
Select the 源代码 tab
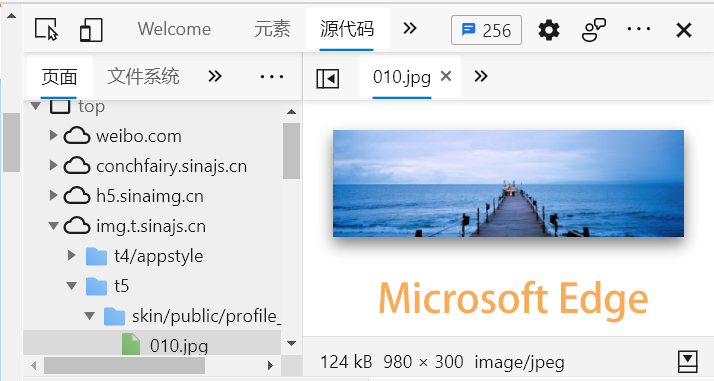[x=347, y=29]
